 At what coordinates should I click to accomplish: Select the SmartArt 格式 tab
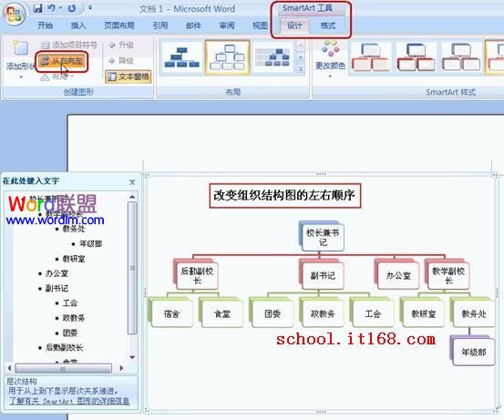328,26
